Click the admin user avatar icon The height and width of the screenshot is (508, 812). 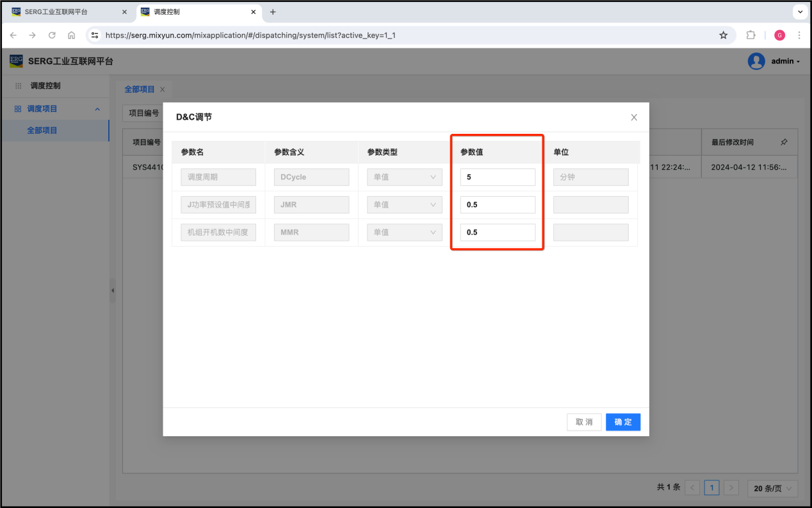[x=756, y=61]
